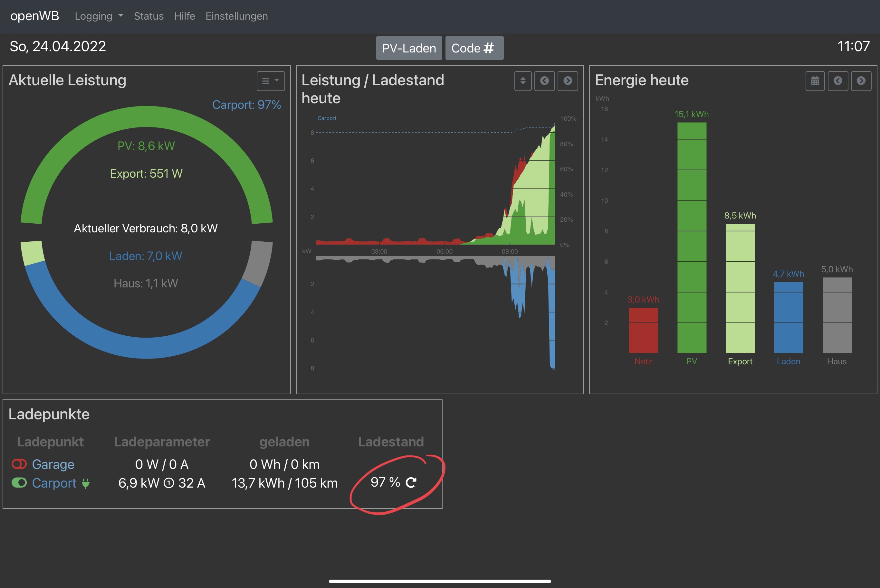
Task: Open the Status menu item
Action: 148,16
